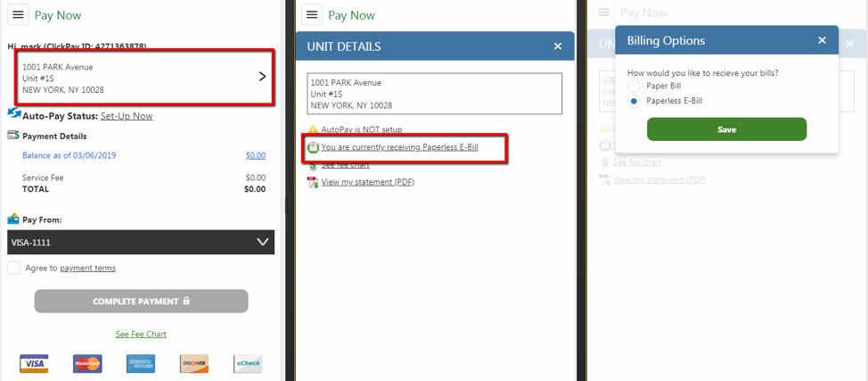This screenshot has width=868, height=381.
Task: Click the Service Fee row label
Action: [x=43, y=178]
